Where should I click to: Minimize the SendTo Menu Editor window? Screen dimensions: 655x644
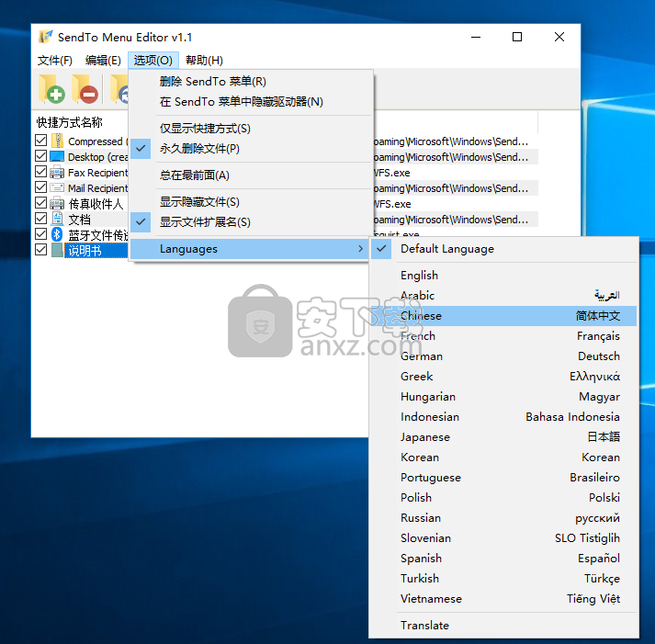(476, 37)
